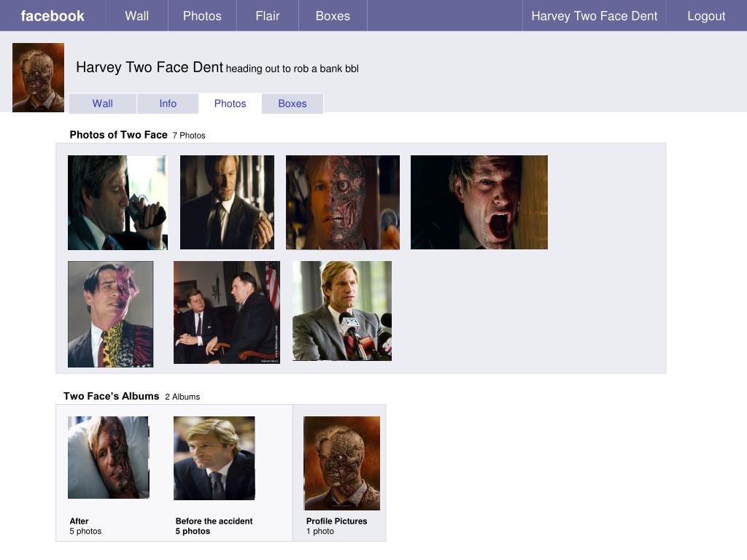
Task: Click the Two Face's Albums heading
Action: pyautogui.click(x=112, y=396)
